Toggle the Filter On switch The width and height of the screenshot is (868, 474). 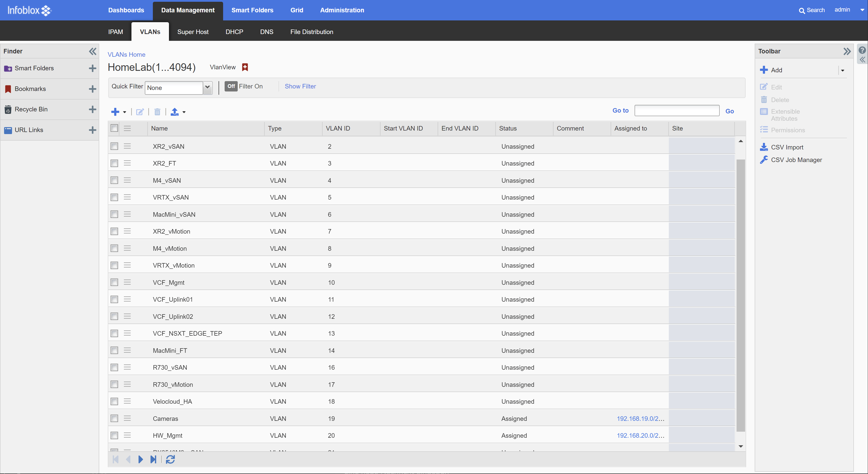(231, 86)
